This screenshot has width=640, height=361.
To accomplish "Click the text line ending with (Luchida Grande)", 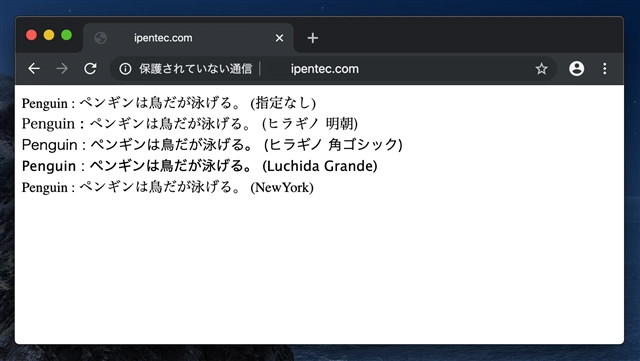I will point(200,166).
